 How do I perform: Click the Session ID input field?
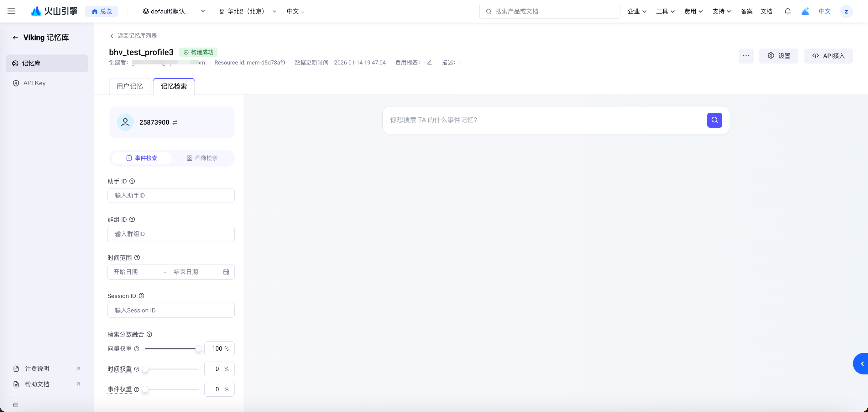click(171, 310)
